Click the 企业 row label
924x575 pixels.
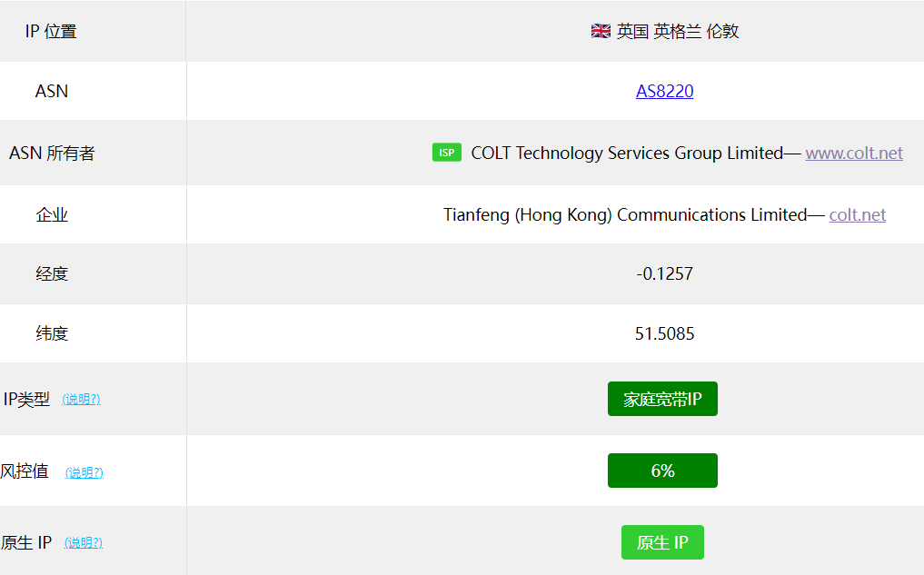[52, 214]
